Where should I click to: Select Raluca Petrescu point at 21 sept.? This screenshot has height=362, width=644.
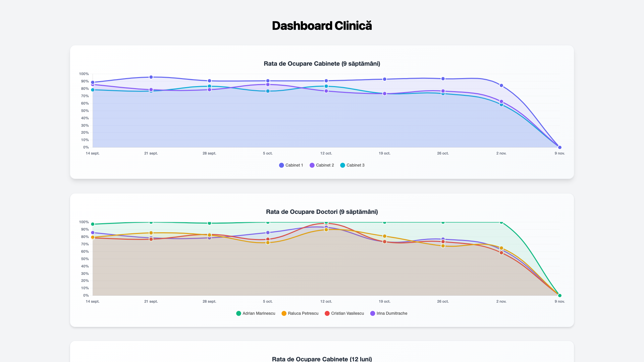151,233
